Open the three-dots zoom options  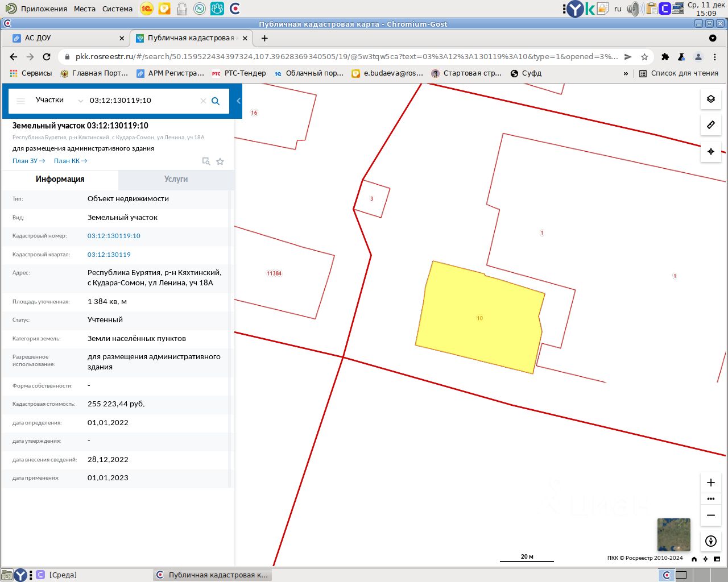[x=711, y=499]
